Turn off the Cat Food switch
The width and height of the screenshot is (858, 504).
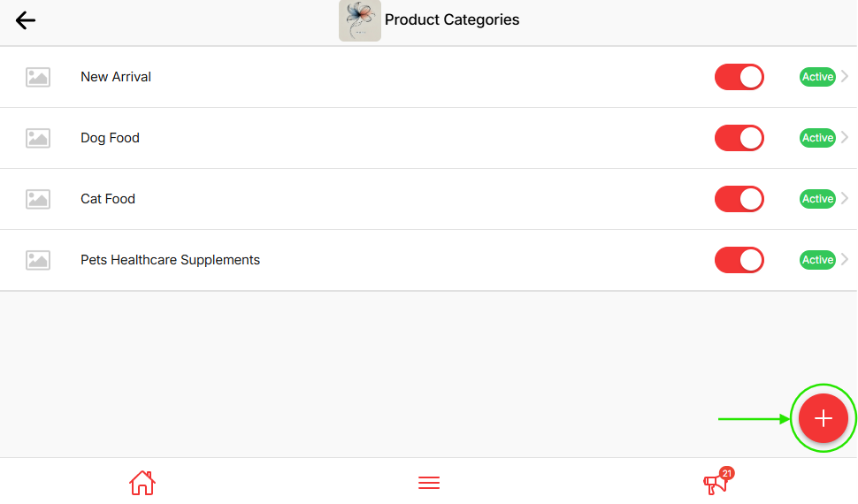(x=739, y=199)
